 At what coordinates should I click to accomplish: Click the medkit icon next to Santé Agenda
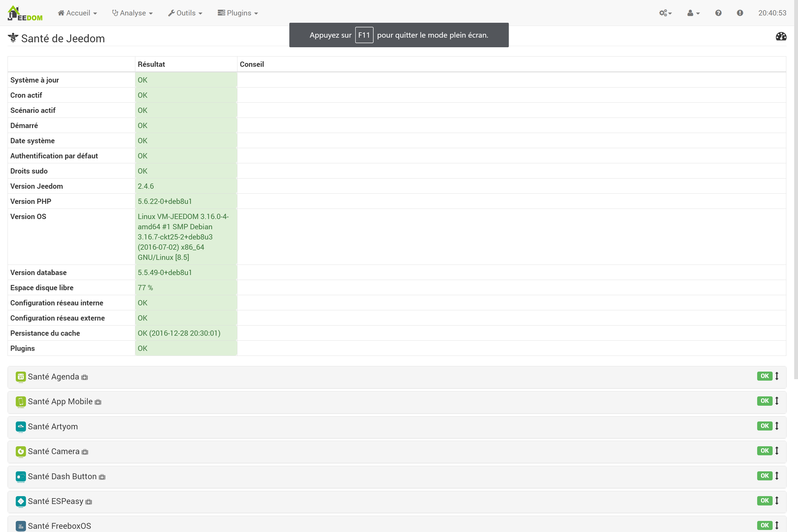click(x=85, y=377)
